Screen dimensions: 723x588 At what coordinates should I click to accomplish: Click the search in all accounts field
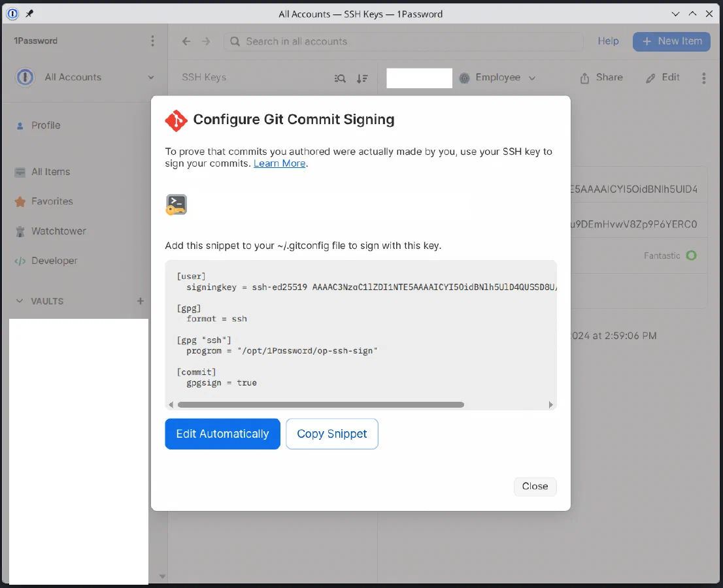pyautogui.click(x=403, y=41)
